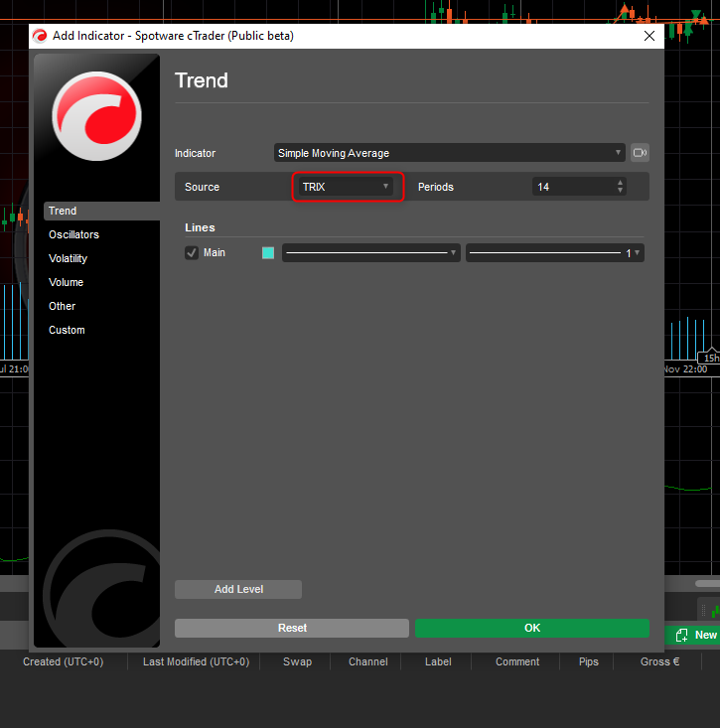
Task: Select the Oscillators category
Action: (74, 234)
